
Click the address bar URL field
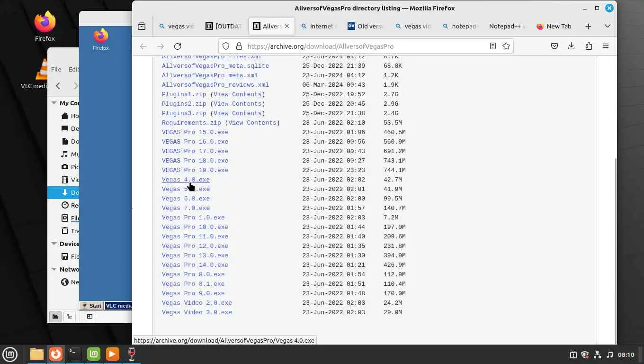click(365, 46)
